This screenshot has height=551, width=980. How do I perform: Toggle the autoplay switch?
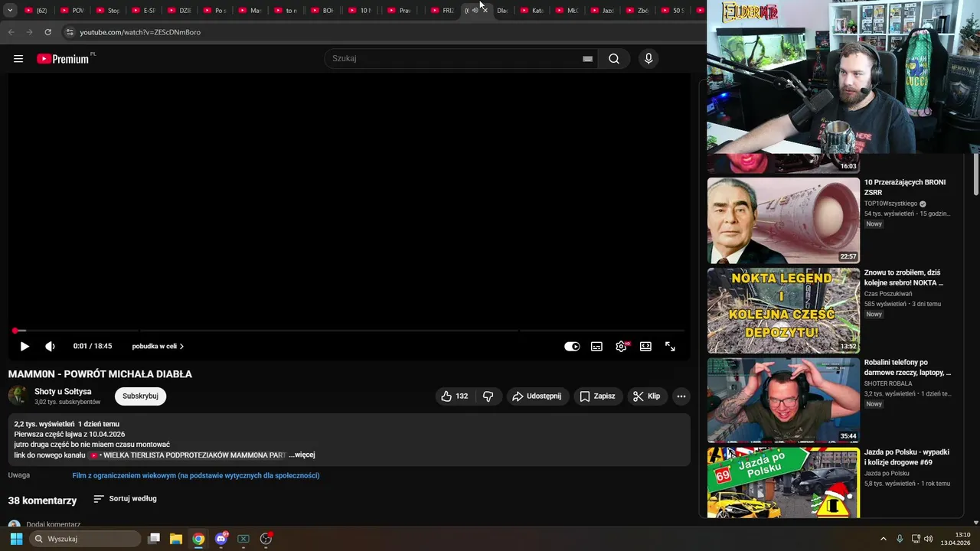[x=572, y=346]
